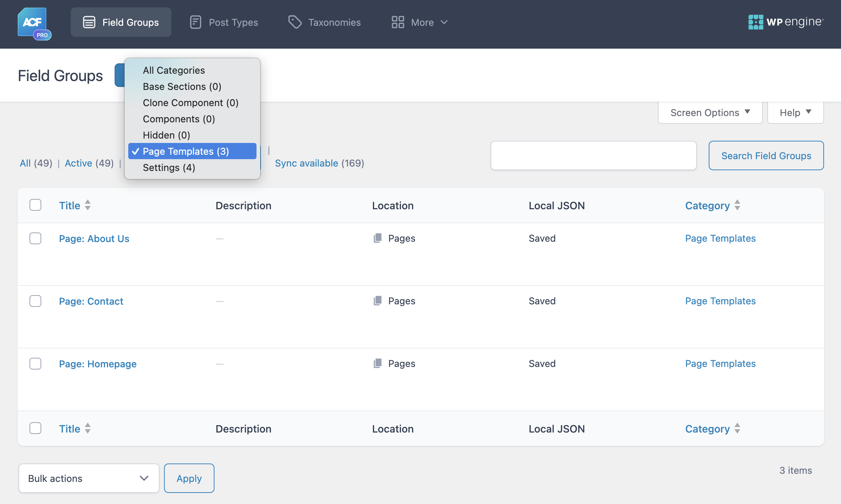This screenshot has width=841, height=504.
Task: Check the checkbox for Page: Homepage
Action: pyautogui.click(x=35, y=364)
